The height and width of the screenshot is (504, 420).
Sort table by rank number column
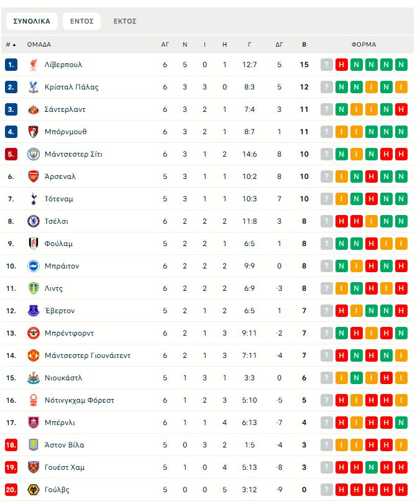click(x=11, y=45)
